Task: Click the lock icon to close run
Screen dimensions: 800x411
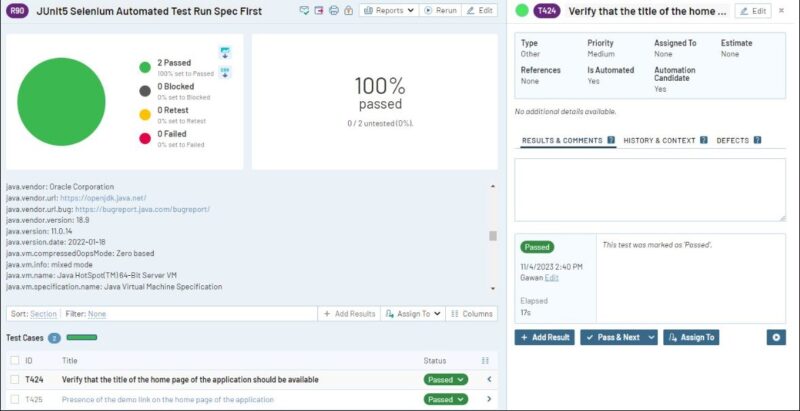Action: coord(347,10)
